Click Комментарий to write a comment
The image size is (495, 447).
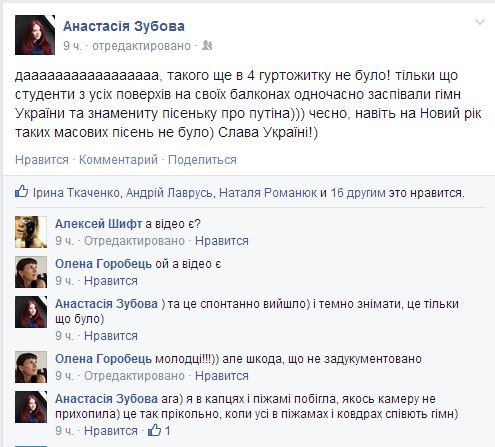(x=118, y=160)
